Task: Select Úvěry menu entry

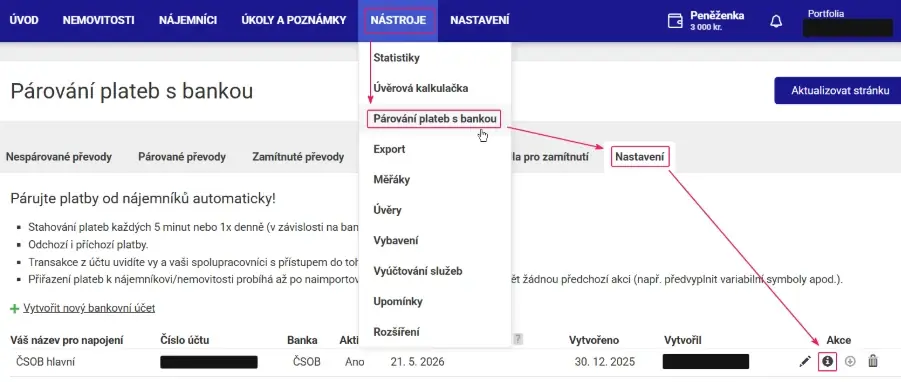Action: (387, 210)
